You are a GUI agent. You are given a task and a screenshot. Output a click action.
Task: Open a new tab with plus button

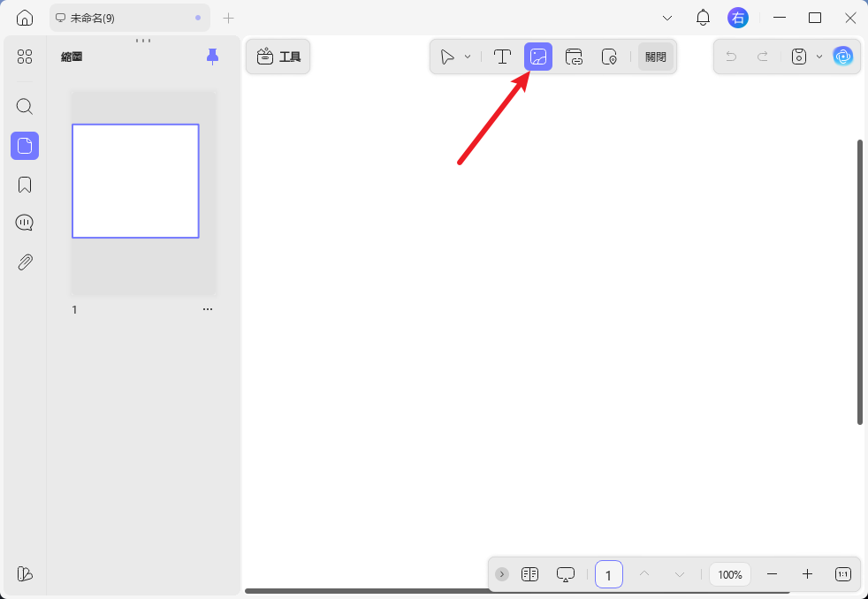click(228, 18)
